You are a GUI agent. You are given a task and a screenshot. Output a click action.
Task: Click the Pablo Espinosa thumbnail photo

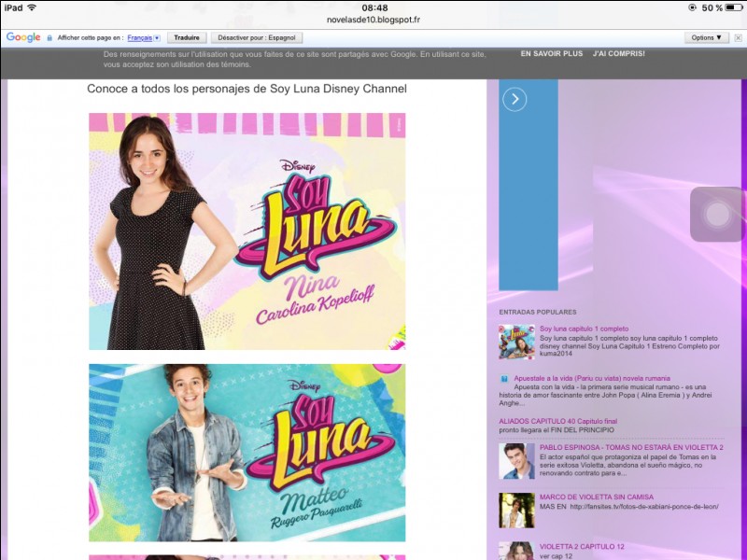516,461
